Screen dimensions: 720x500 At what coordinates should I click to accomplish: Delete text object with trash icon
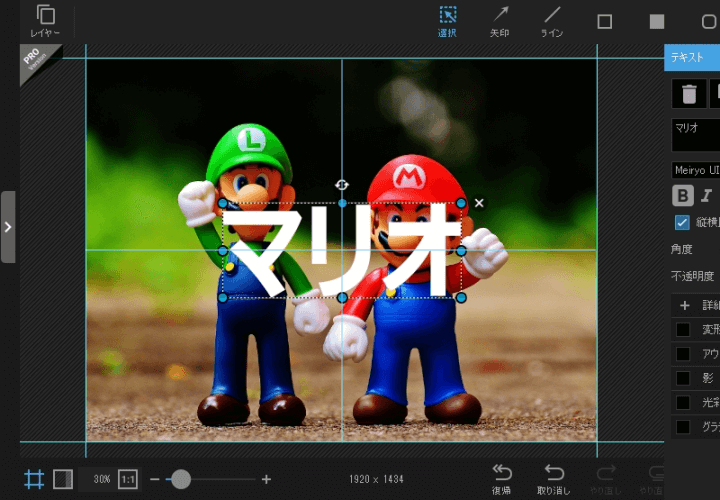pyautogui.click(x=689, y=94)
